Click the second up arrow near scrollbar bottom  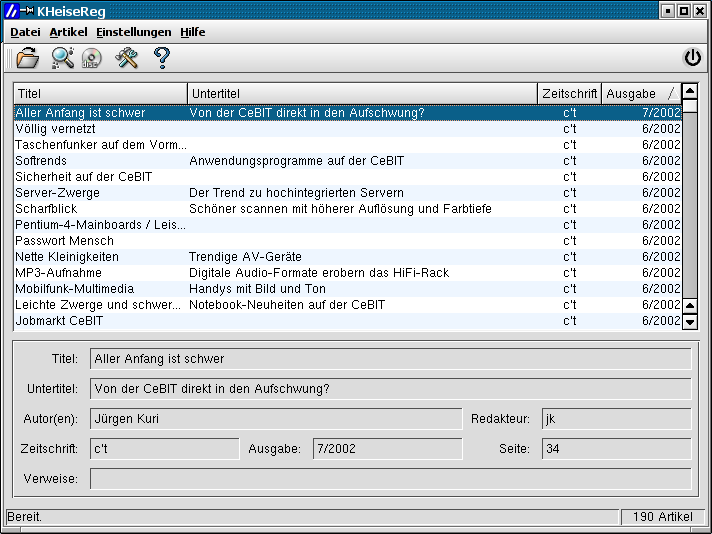pyautogui.click(x=690, y=306)
